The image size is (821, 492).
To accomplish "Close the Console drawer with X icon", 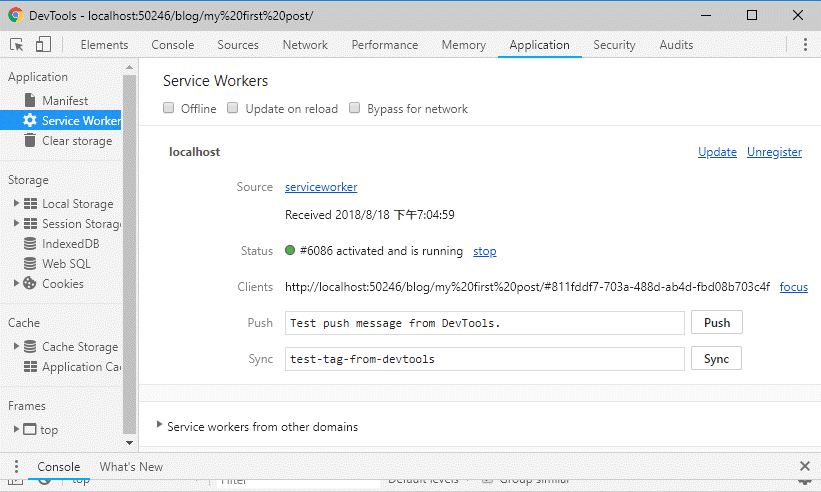I will [x=805, y=466].
